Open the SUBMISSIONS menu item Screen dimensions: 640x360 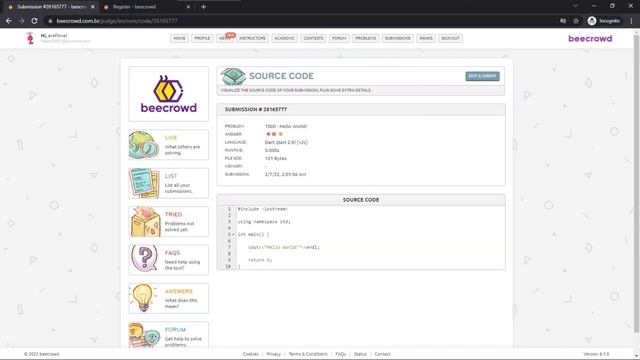398,38
